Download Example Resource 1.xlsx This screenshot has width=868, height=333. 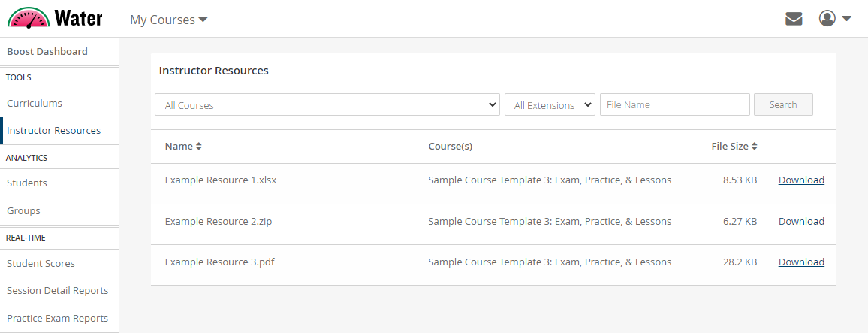(801, 180)
